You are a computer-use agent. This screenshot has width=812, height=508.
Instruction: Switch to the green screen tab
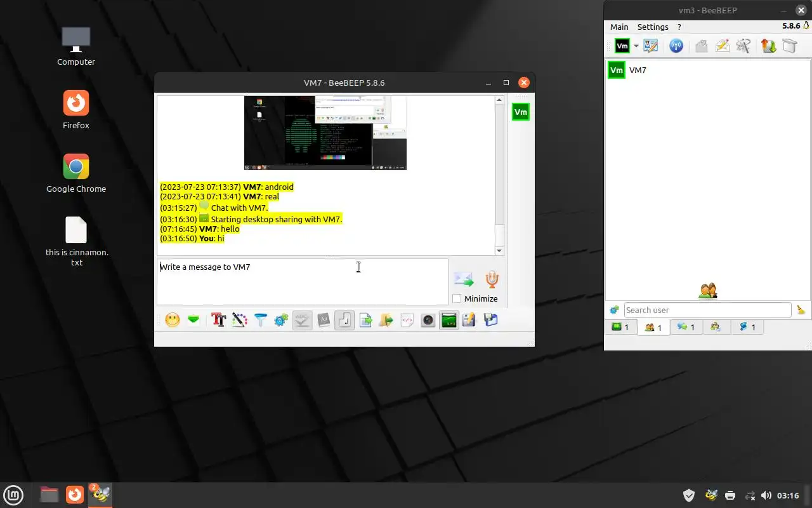click(620, 327)
